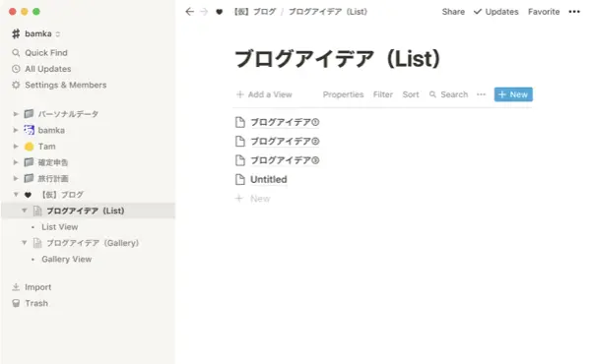Click the bamka workspace logo icon
The width and height of the screenshot is (591, 364).
pos(16,33)
